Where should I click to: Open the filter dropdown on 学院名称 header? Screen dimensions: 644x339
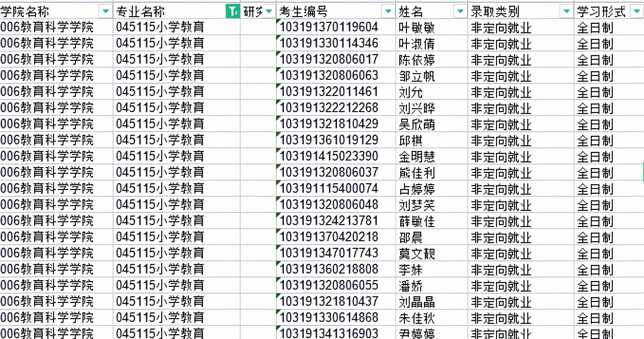pyautogui.click(x=106, y=11)
